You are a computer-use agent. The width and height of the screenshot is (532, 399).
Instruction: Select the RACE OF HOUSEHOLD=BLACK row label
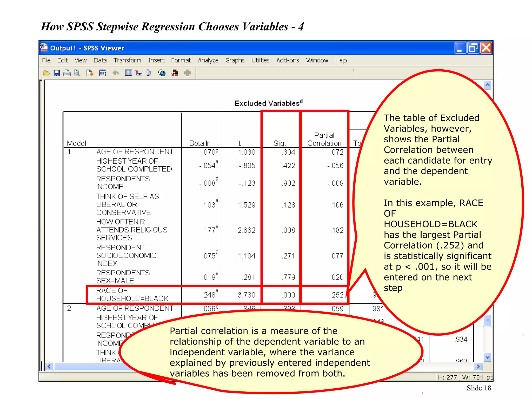coord(132,294)
